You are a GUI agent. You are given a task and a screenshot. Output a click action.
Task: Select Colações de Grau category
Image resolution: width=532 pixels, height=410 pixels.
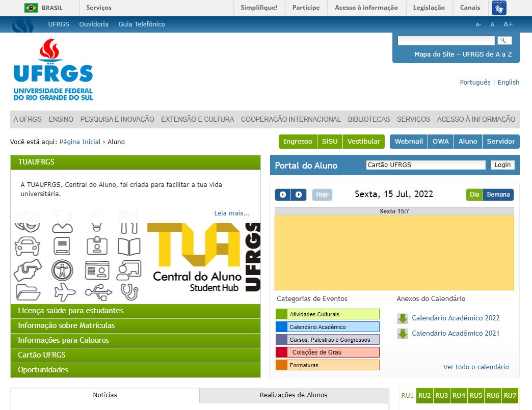(x=328, y=352)
